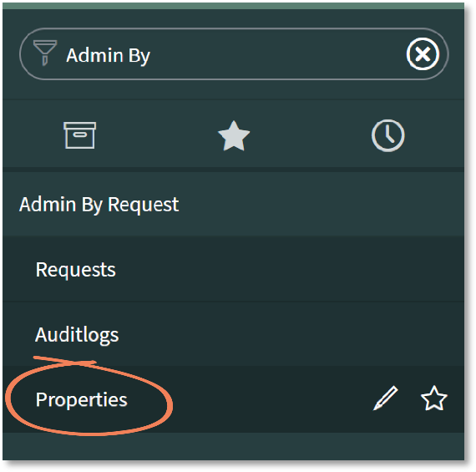Image resolution: width=476 pixels, height=472 pixels.
Task: Edit the Properties module with pencil icon
Action: 386,398
